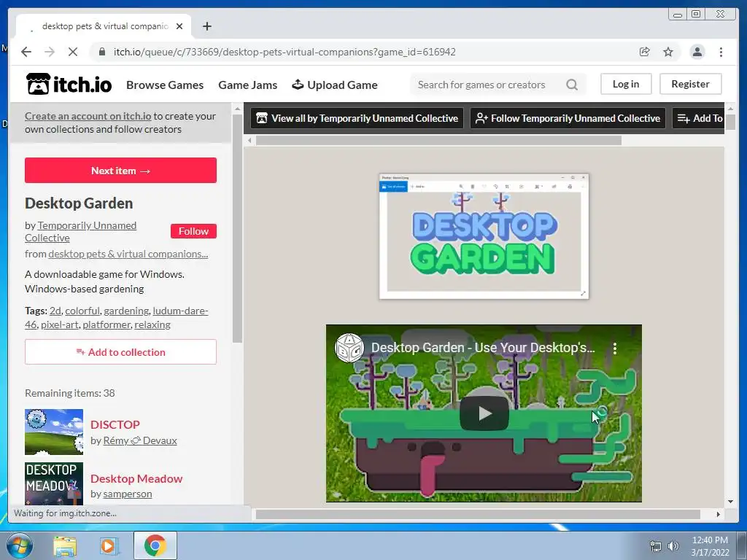Open desktop pets & virtual companions collection link
Viewport: 747px width, 560px height.
128,254
